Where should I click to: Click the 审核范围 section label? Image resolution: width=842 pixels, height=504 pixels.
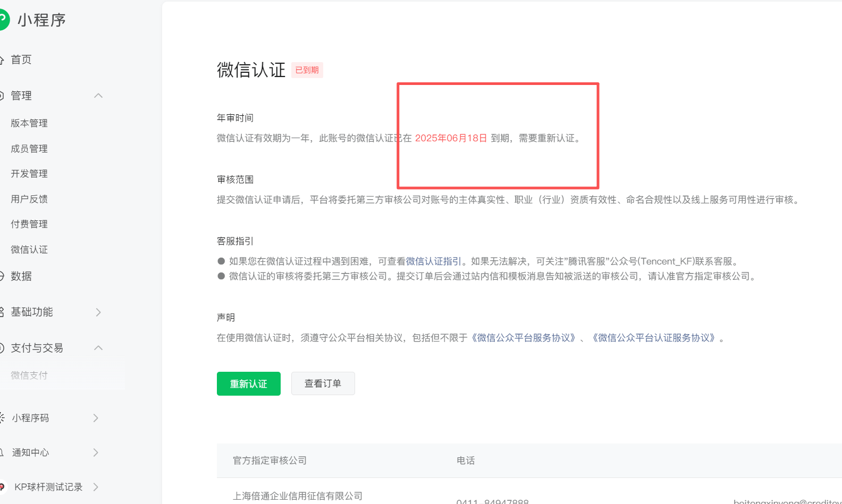point(235,180)
